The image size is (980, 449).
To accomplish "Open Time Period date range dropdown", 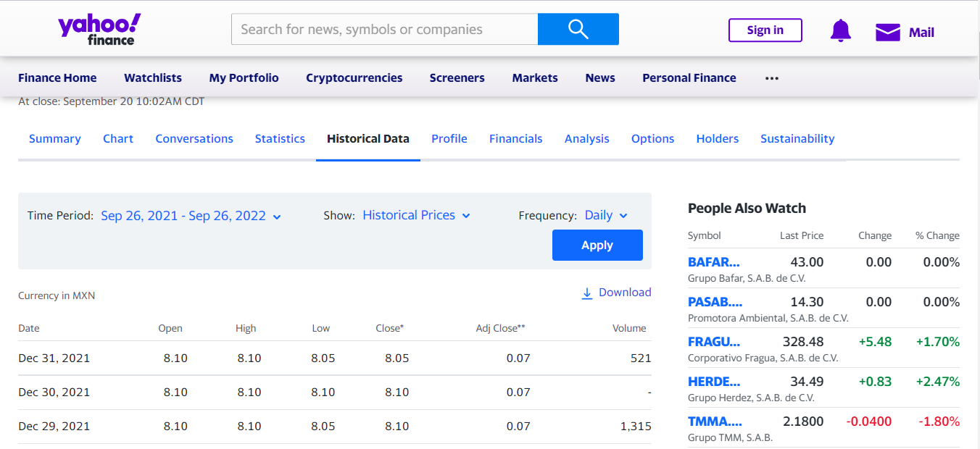I will click(x=191, y=216).
